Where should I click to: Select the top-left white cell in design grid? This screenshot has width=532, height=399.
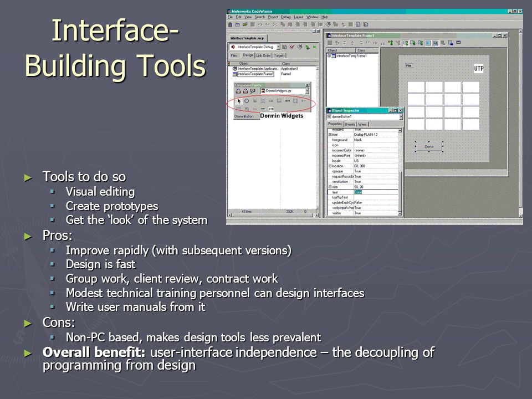pos(416,87)
